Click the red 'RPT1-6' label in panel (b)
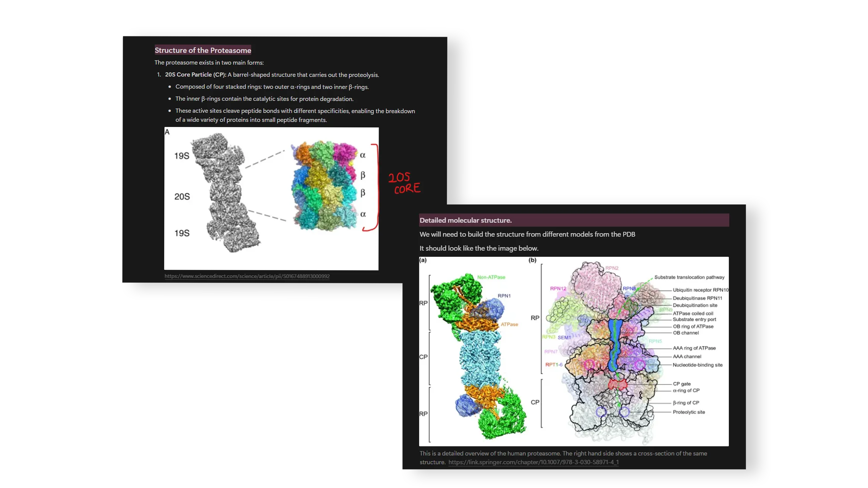 click(x=553, y=364)
